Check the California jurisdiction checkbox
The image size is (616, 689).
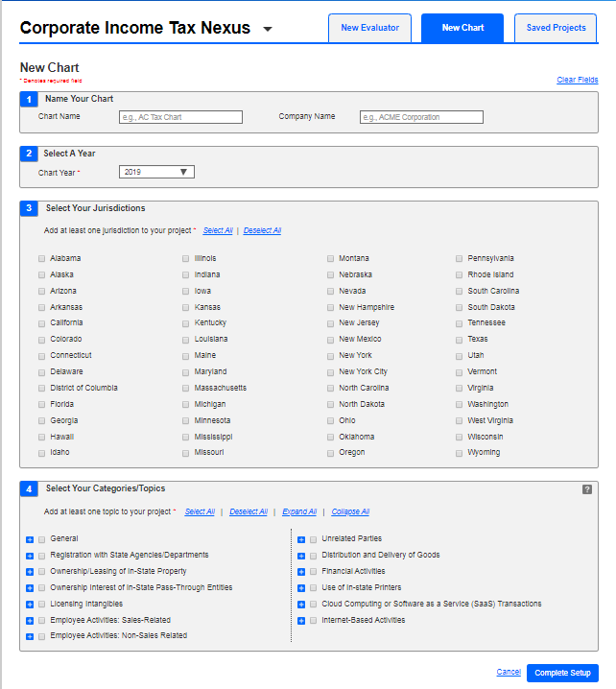41,323
